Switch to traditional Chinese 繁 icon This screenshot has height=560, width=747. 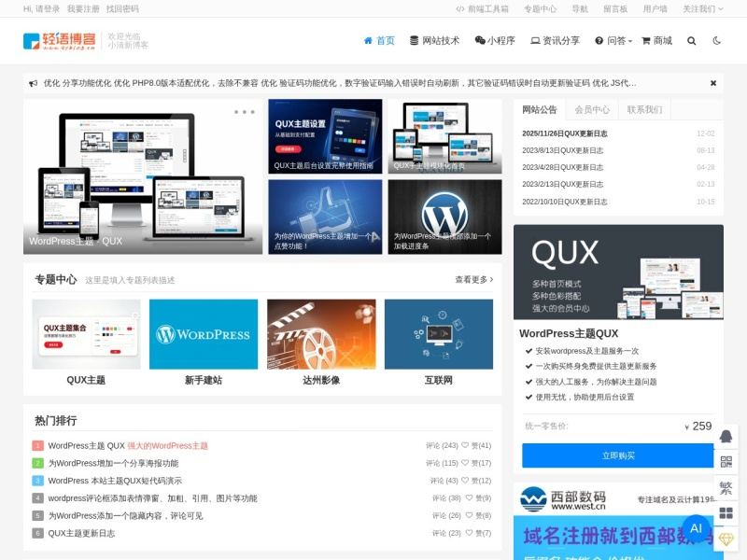[x=726, y=487]
